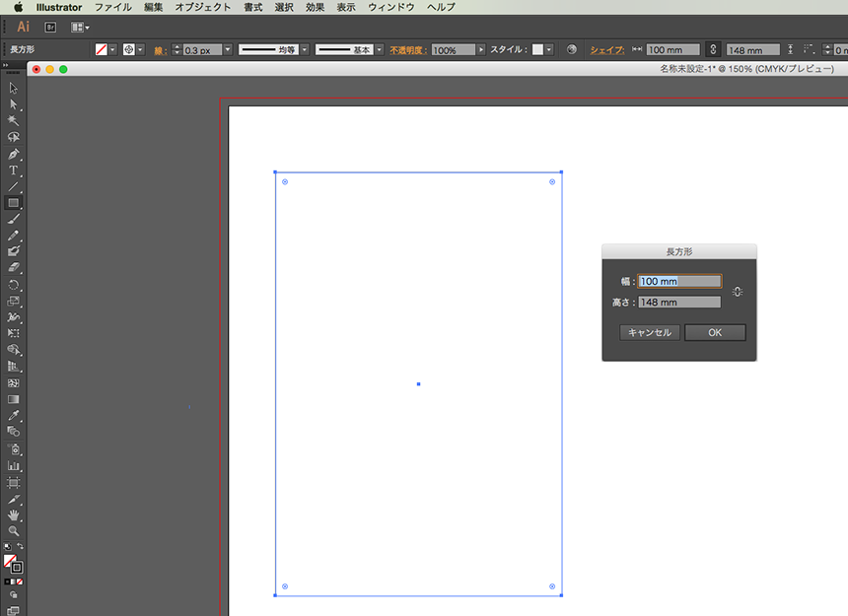Choose the Magic Wand tool
Image resolution: width=848 pixels, height=616 pixels.
point(14,120)
